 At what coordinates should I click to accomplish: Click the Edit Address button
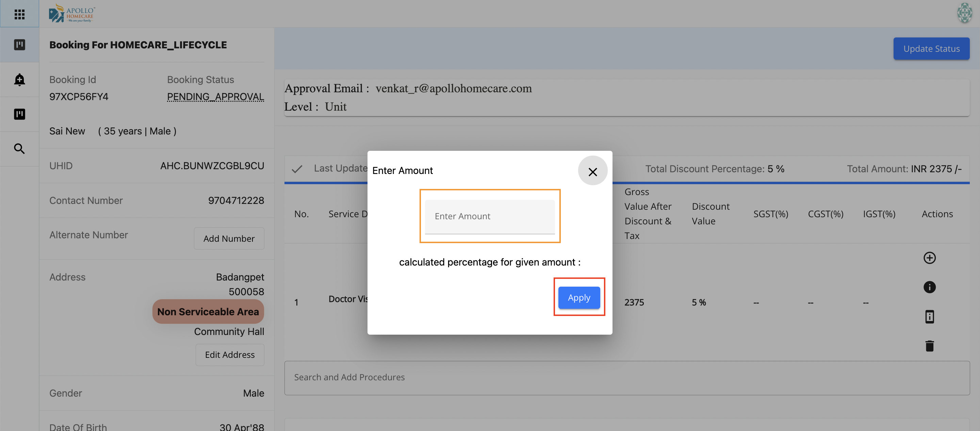click(229, 354)
